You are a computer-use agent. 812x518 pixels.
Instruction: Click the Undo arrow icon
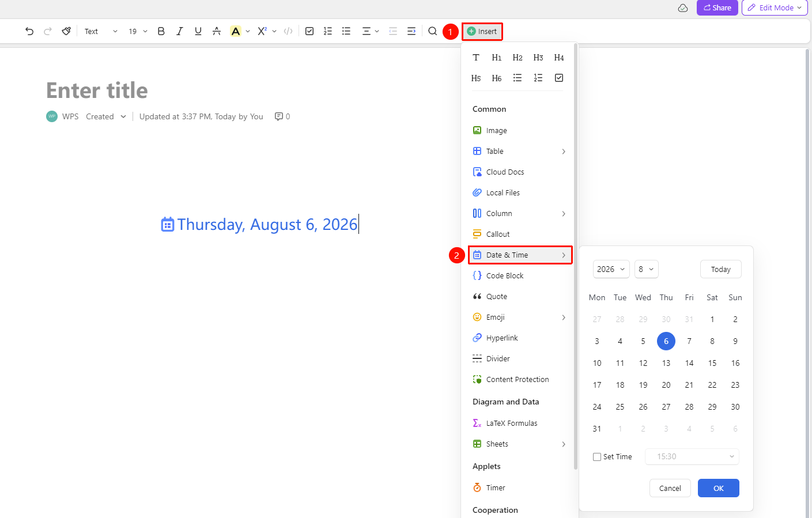click(x=29, y=31)
